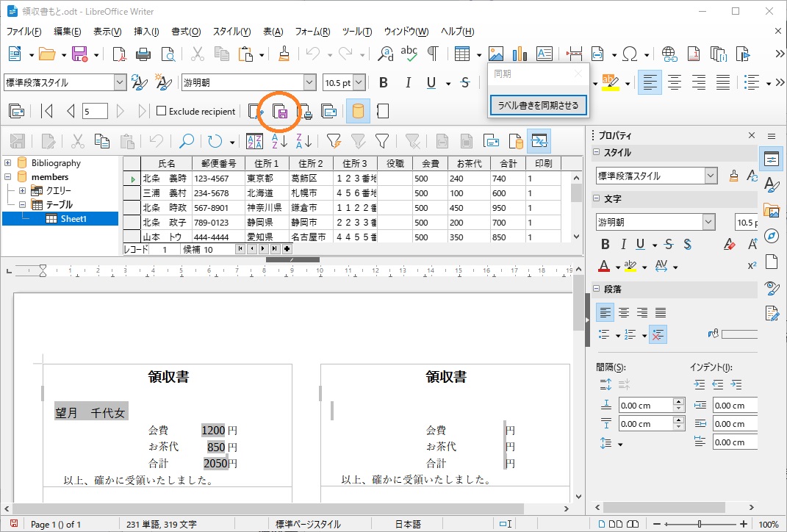
Task: Click AutoFilter funnel icon
Action: 334,142
